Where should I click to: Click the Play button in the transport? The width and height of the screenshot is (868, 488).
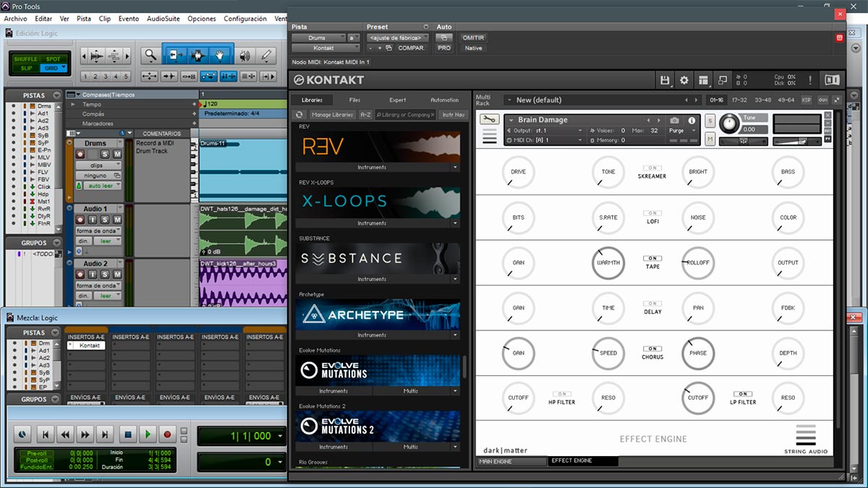point(148,435)
